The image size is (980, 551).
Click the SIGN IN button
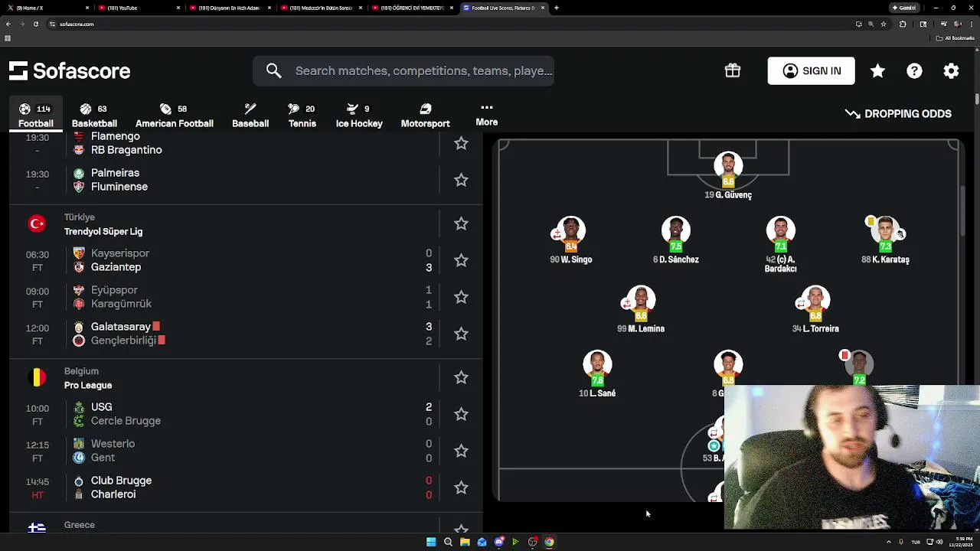coord(812,70)
